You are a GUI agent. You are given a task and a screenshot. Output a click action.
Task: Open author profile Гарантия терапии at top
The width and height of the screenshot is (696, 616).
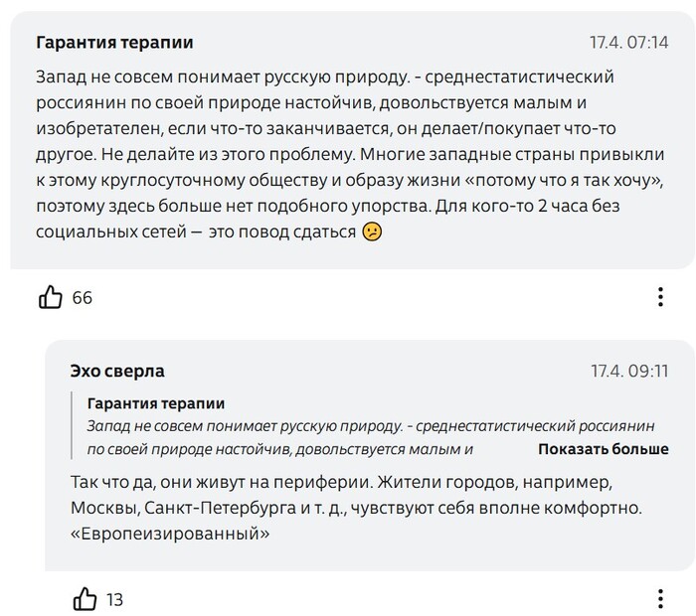tap(114, 43)
